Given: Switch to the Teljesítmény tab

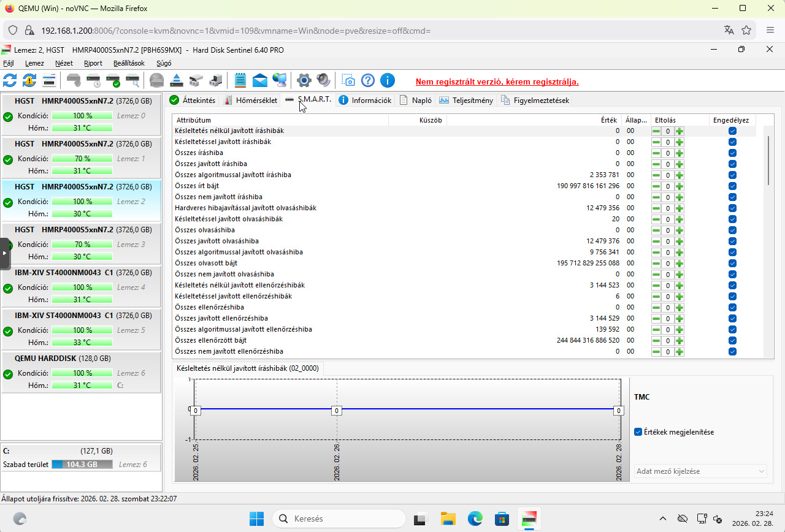Looking at the screenshot, I should 466,101.
